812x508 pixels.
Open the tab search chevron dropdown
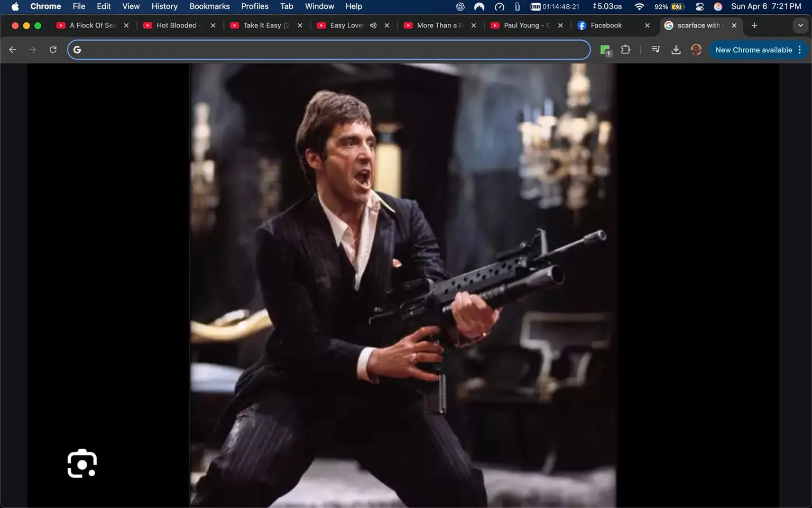(x=800, y=25)
